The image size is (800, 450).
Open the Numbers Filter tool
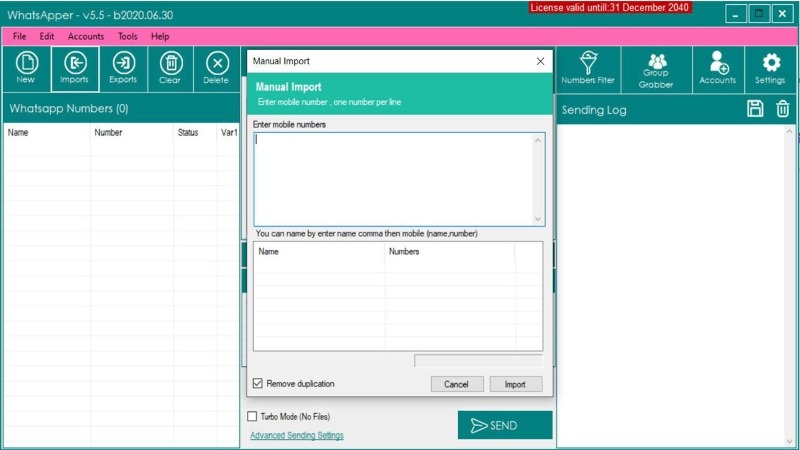pos(588,68)
